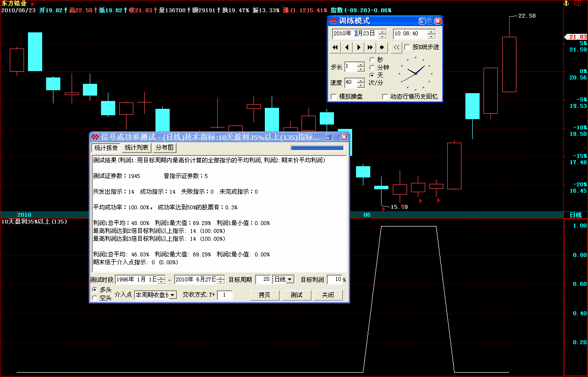Collapse the panel with the << button

coord(397,48)
